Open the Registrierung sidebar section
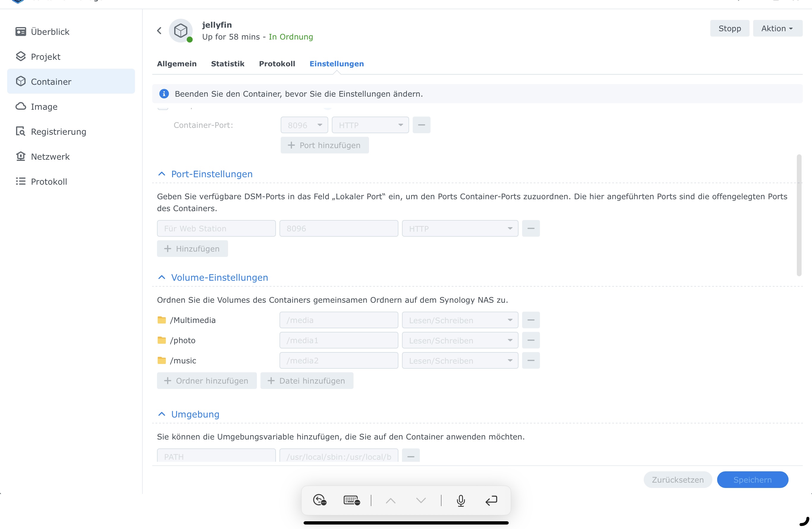Viewport: 812px width, 529px height. (x=58, y=132)
